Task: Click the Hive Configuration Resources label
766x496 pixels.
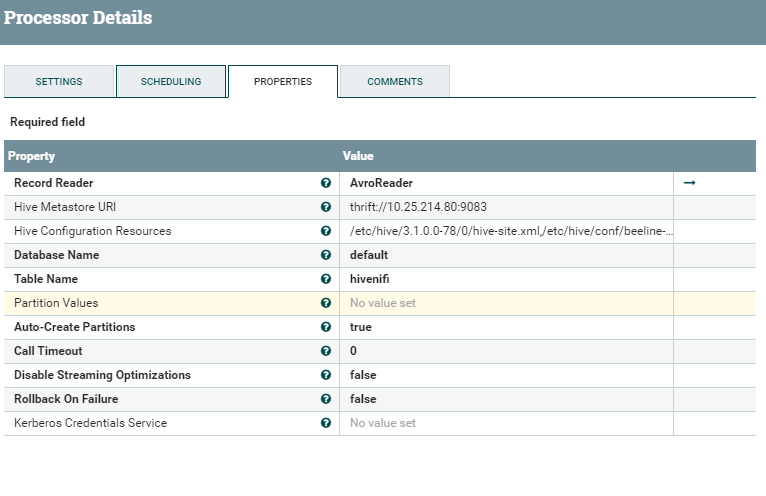Action: coord(93,231)
